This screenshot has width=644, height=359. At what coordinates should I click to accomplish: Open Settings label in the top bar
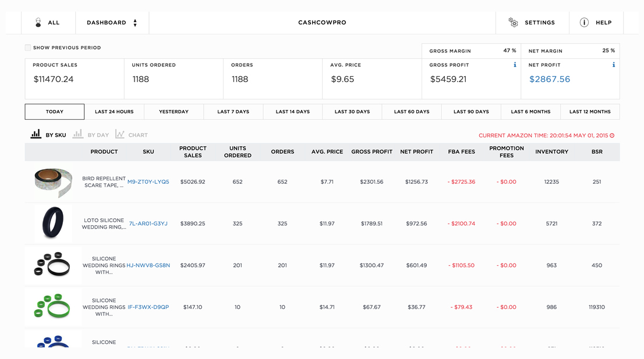(x=540, y=23)
